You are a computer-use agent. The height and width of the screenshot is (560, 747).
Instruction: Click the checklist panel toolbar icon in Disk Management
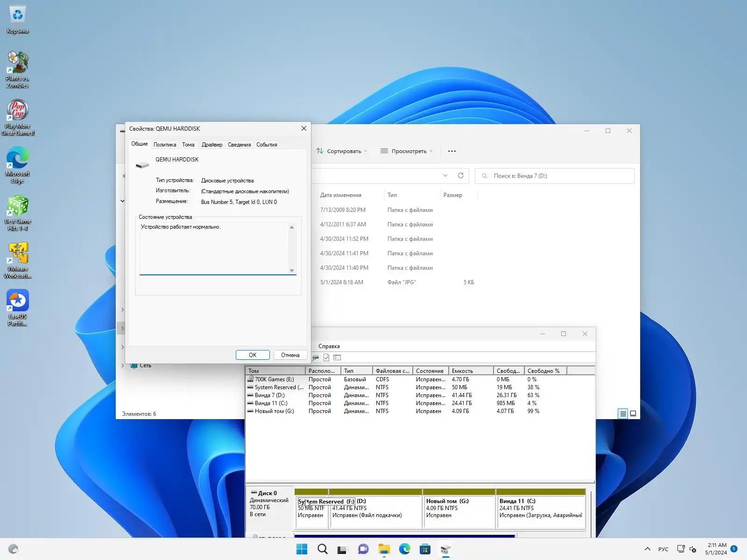tap(337, 357)
